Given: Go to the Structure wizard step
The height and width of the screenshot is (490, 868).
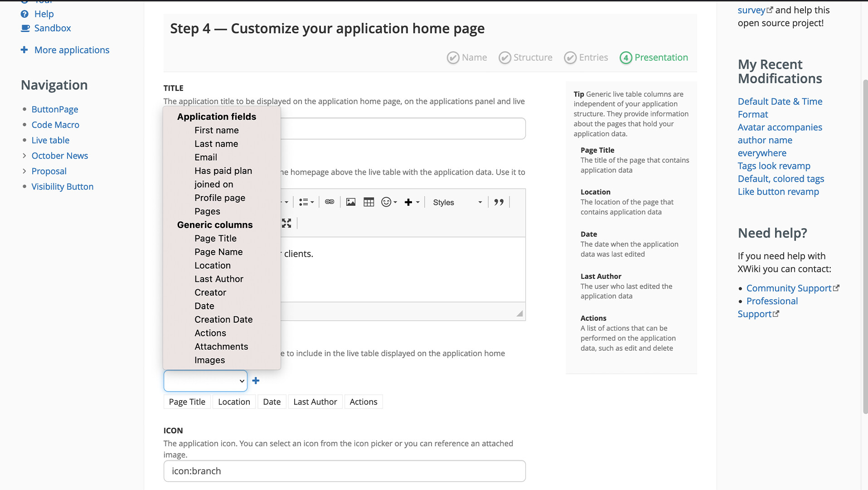Looking at the screenshot, I should click(x=526, y=58).
